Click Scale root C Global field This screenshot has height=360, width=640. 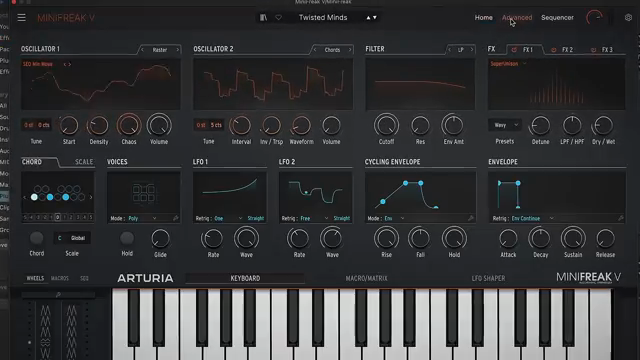(x=72, y=238)
